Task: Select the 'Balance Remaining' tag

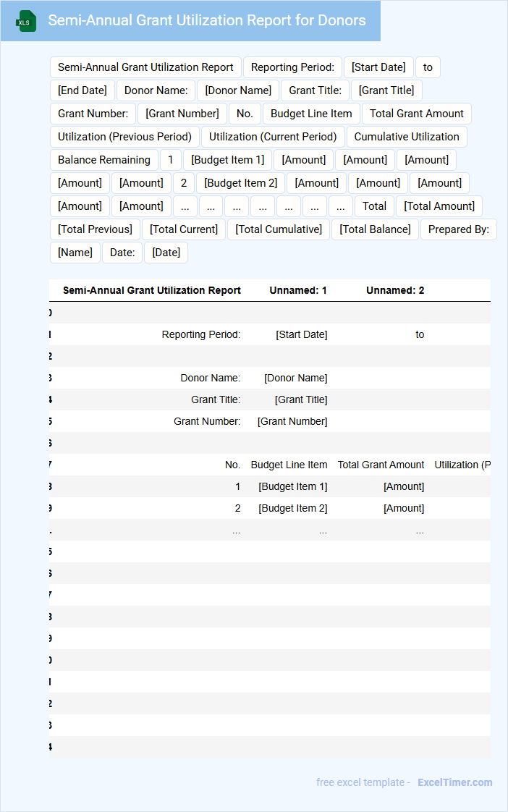Action: [x=104, y=160]
